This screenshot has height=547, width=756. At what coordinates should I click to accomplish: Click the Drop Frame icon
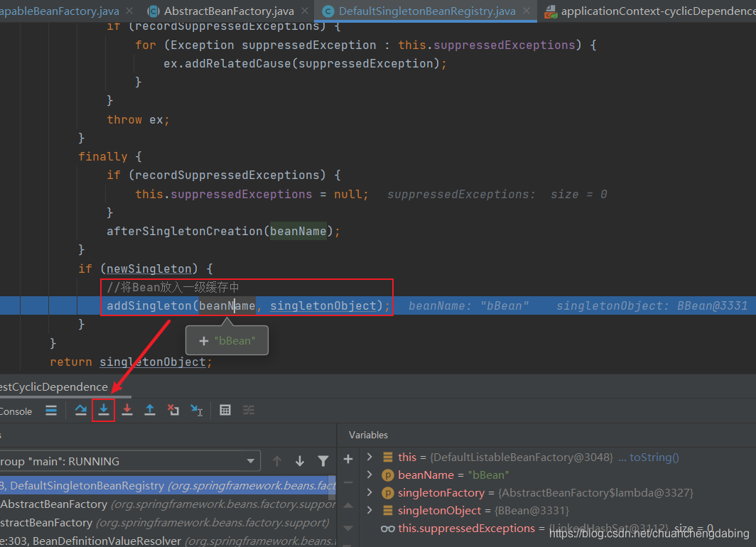point(173,410)
